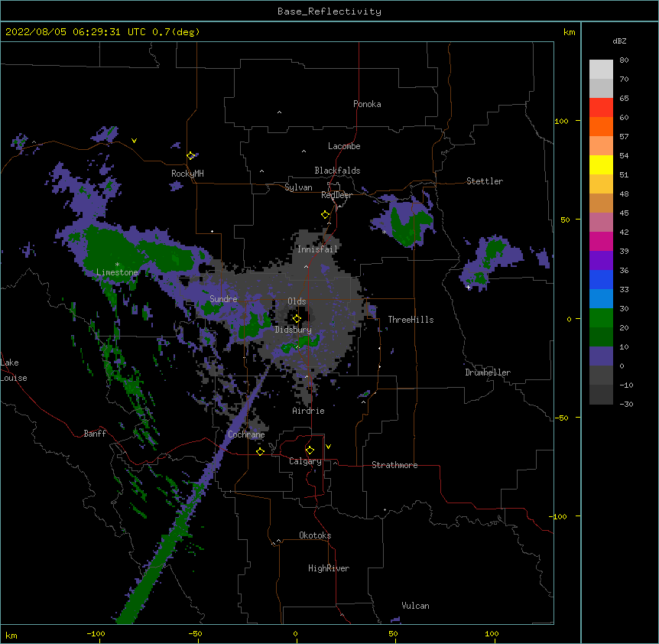
Task: Click the RedDeer city label
Action: pos(336,195)
